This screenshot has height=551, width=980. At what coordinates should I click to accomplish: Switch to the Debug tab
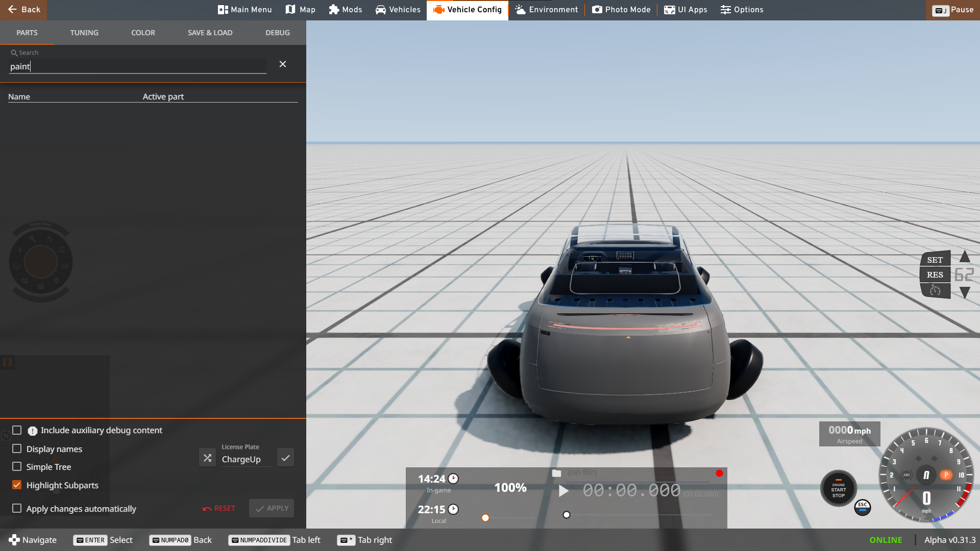pyautogui.click(x=278, y=33)
